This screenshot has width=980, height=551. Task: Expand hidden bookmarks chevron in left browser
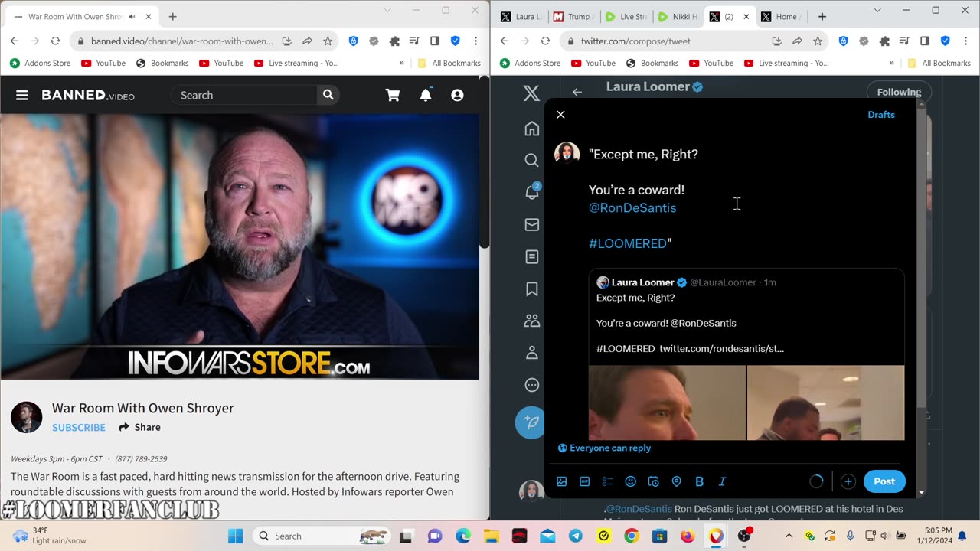(401, 63)
